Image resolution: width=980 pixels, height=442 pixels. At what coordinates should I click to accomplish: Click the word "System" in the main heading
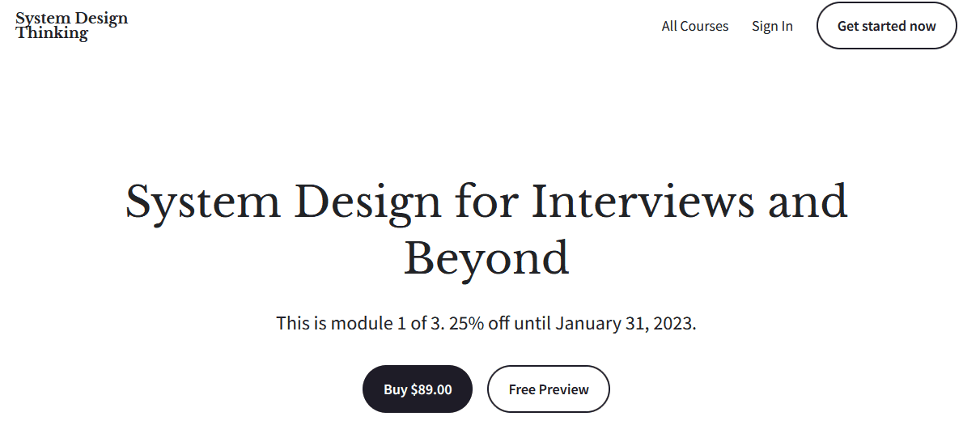point(202,202)
